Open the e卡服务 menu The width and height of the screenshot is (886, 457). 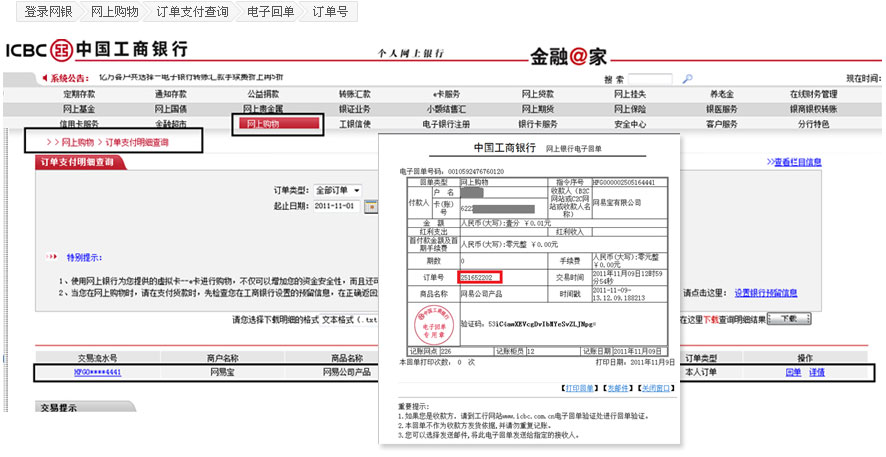point(446,94)
